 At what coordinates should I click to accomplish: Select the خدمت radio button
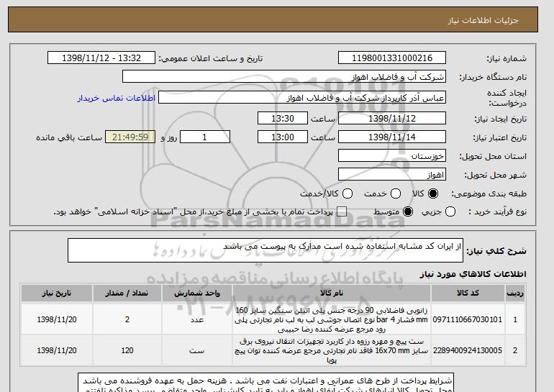pyautogui.click(x=396, y=193)
